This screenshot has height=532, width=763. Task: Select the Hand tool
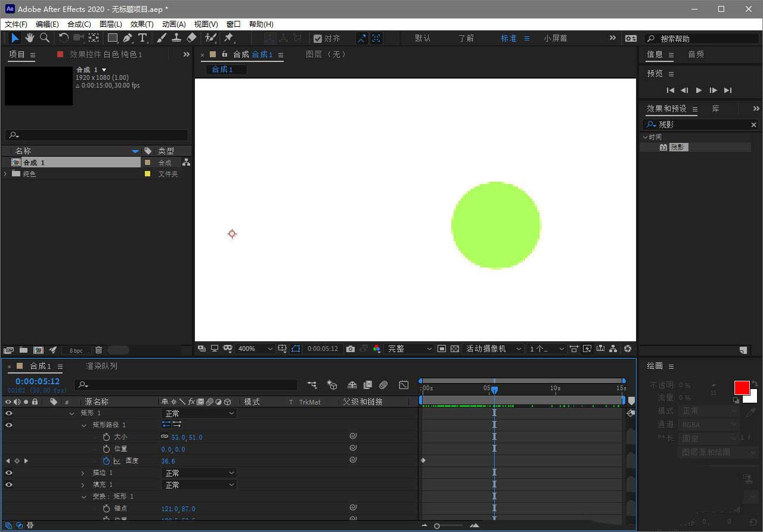pos(29,38)
